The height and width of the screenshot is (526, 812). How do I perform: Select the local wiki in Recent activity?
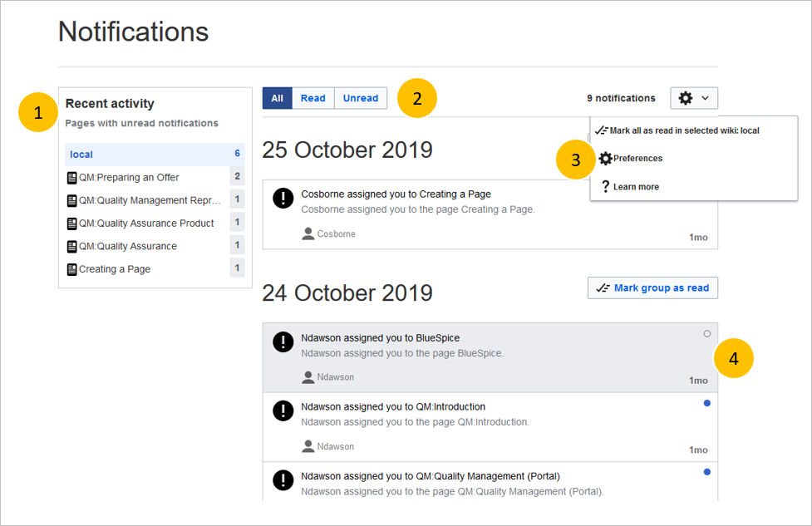pos(155,155)
